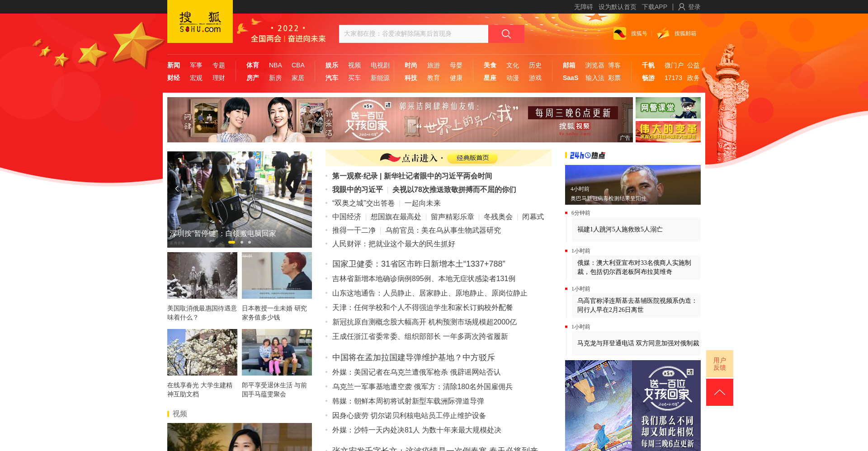Open the 吉林省新增本地确诊 headline
Viewport: 868px width, 451px height.
pos(424,279)
